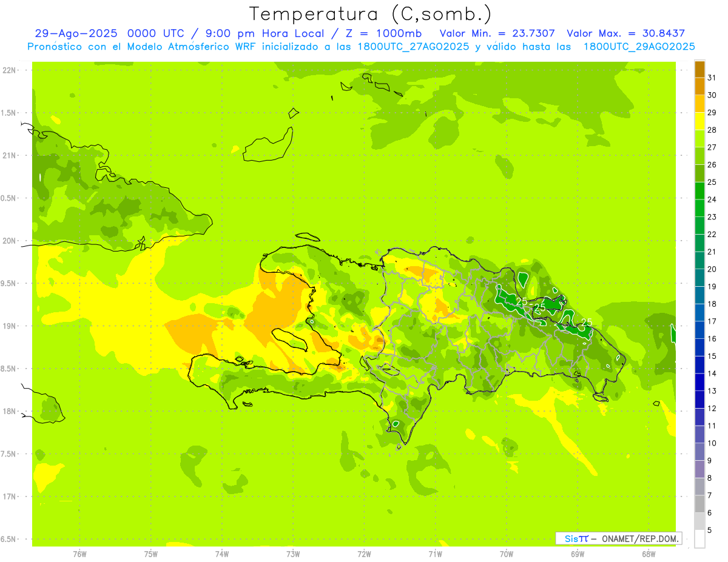
Task: Click the longitude label "72W"
Action: (364, 554)
